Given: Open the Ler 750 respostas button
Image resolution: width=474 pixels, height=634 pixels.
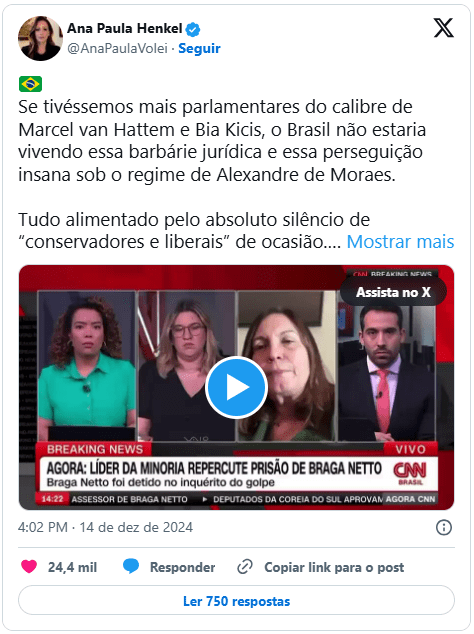Looking at the screenshot, I should point(236,601).
